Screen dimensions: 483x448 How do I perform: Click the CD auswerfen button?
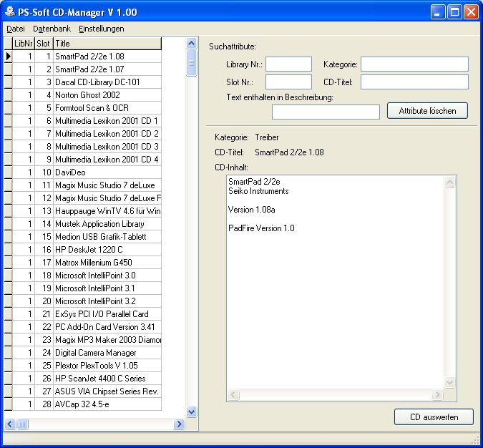click(x=434, y=417)
